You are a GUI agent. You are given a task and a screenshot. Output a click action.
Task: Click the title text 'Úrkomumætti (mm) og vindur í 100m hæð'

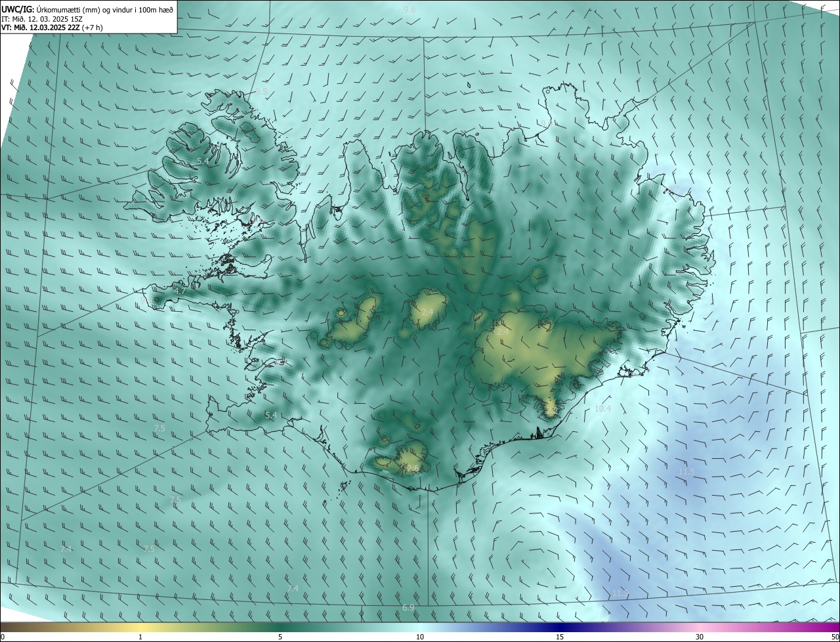pyautogui.click(x=105, y=9)
